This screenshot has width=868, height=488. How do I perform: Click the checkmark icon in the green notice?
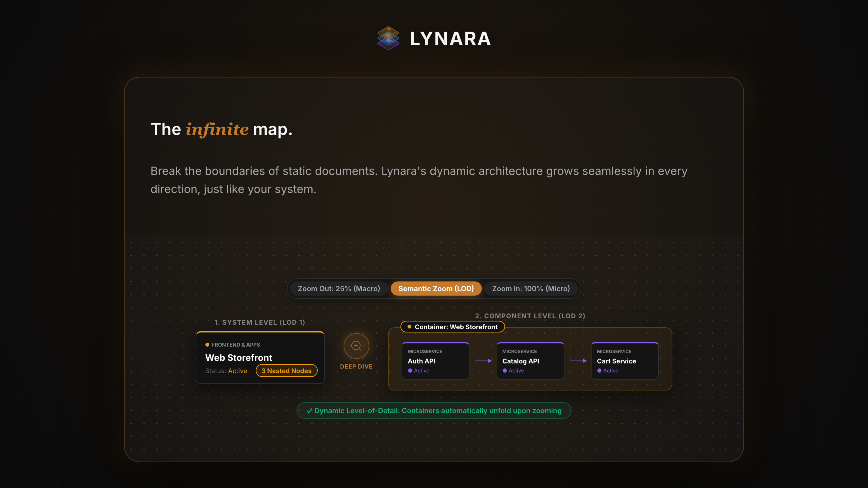coord(309,411)
